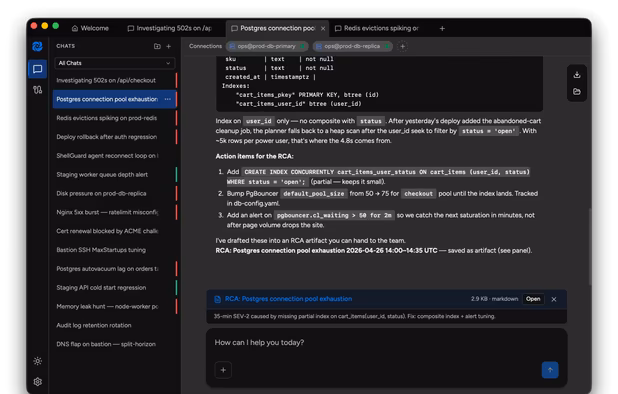Dismiss the RCA artifact banner
The height and width of the screenshot is (394, 618).
(x=554, y=299)
